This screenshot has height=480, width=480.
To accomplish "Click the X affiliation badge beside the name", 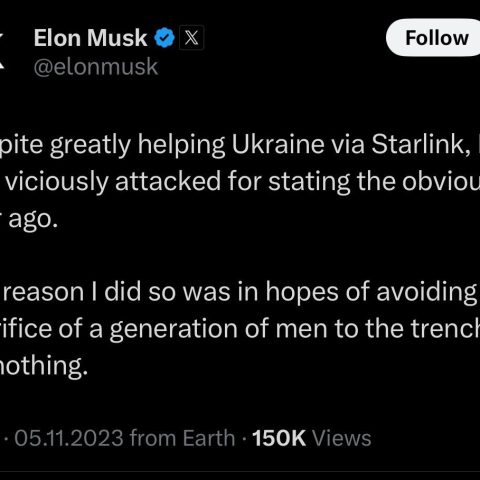I will click(191, 38).
